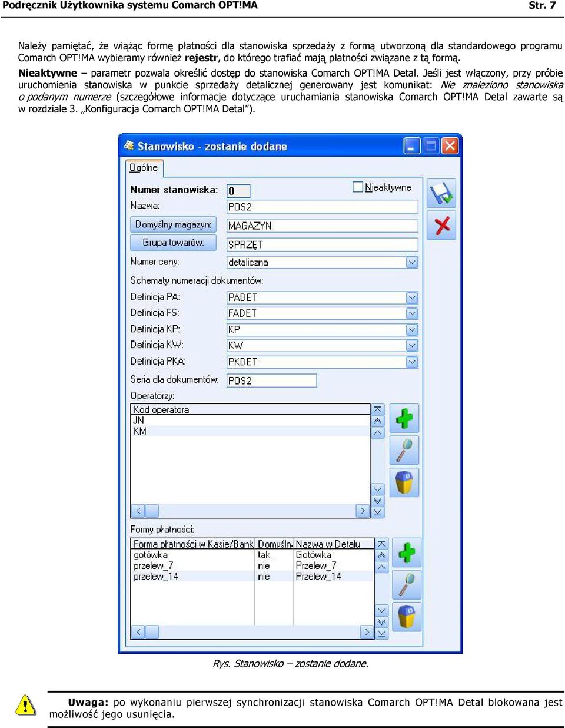This screenshot has width=565, height=728.
Task: Move one row up in operators list
Action: click(x=378, y=433)
